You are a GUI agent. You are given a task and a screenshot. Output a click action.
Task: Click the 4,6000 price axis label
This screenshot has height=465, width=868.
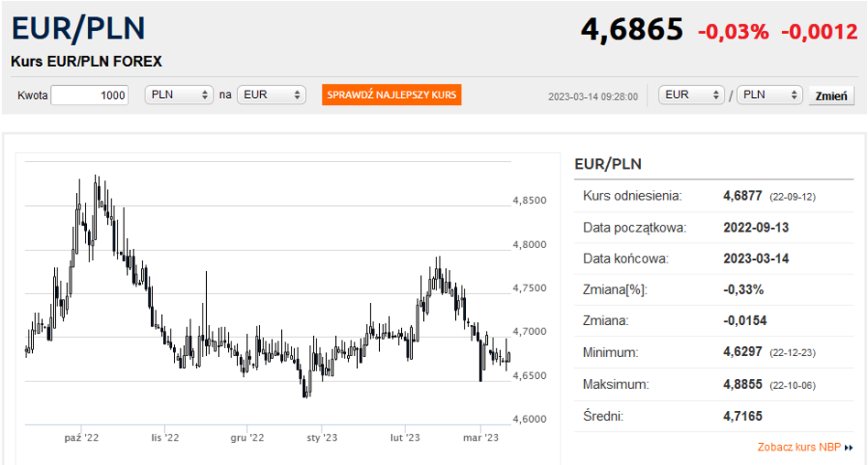tap(529, 419)
